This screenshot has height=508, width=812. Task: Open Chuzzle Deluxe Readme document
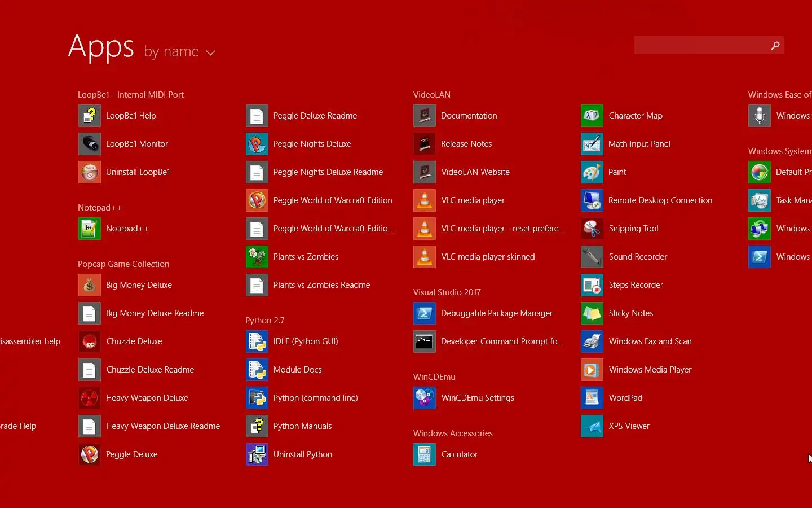(x=136, y=370)
